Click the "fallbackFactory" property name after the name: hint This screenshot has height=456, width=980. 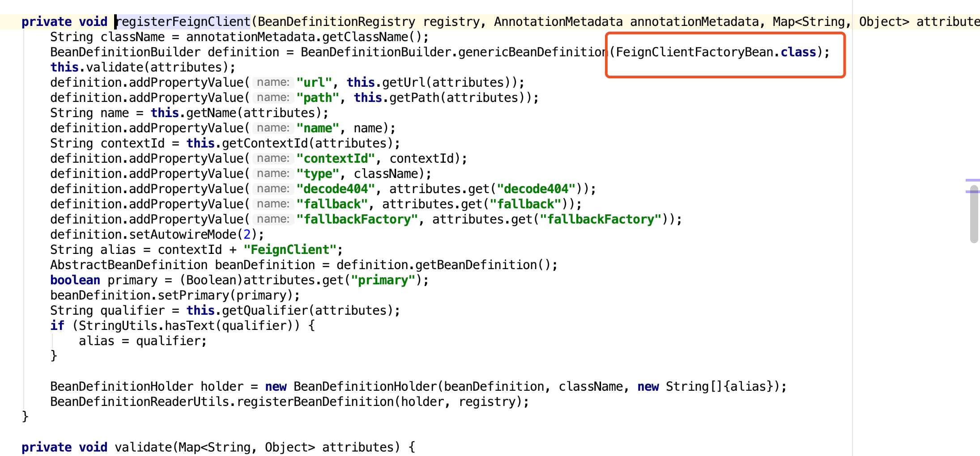coord(358,219)
